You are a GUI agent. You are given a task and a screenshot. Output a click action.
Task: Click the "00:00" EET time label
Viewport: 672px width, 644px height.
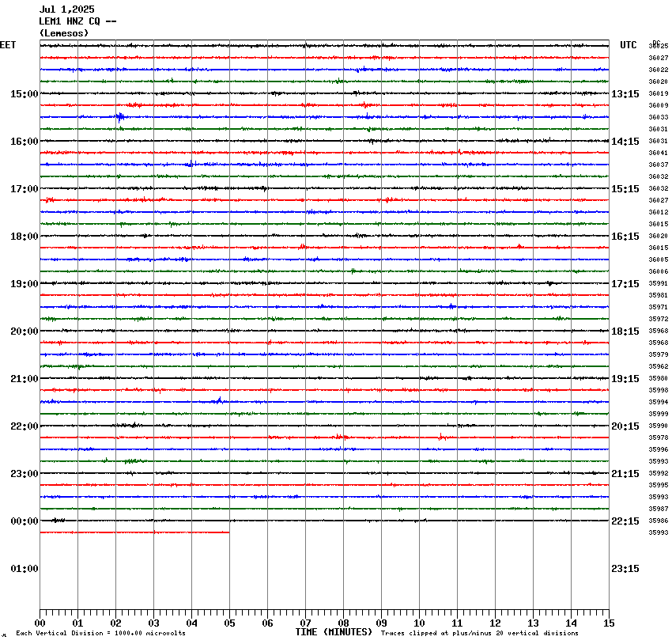point(25,521)
